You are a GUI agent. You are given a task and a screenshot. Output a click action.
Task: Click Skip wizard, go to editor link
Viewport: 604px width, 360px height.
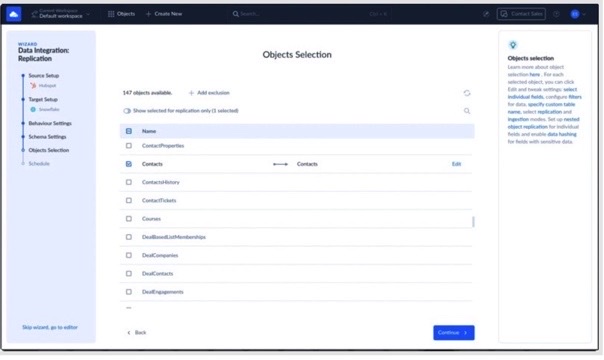(50, 327)
